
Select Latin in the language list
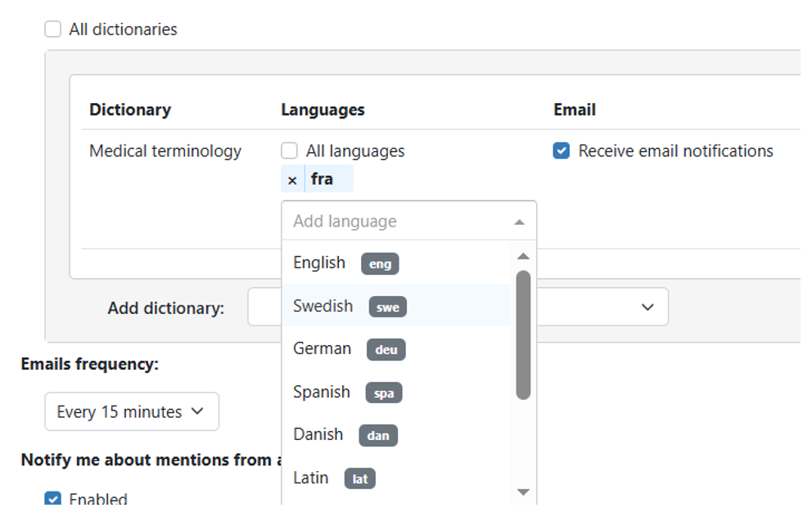[x=396, y=478]
